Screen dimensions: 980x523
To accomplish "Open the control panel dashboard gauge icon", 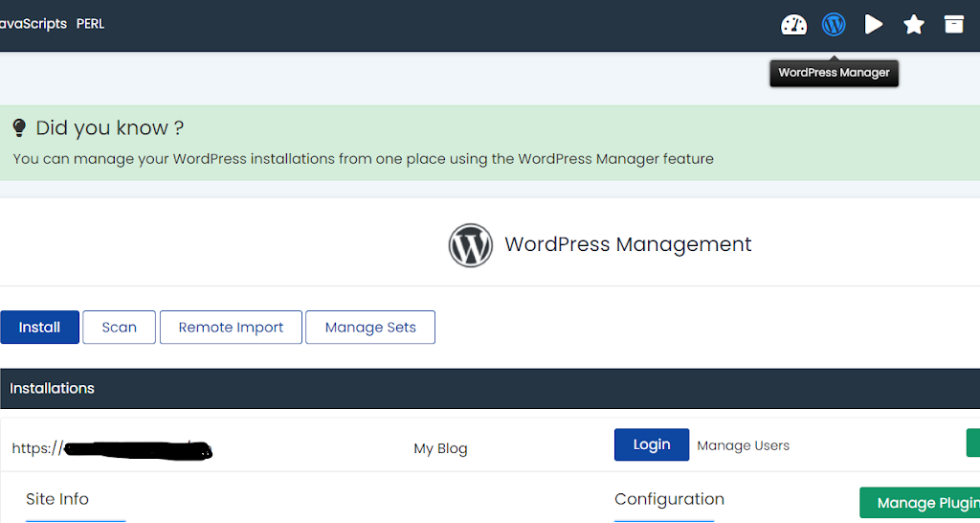I will tap(793, 25).
